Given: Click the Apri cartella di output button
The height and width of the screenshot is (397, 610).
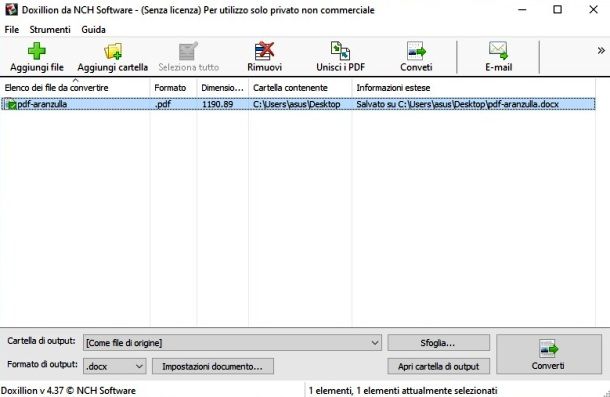Looking at the screenshot, I should (438, 366).
